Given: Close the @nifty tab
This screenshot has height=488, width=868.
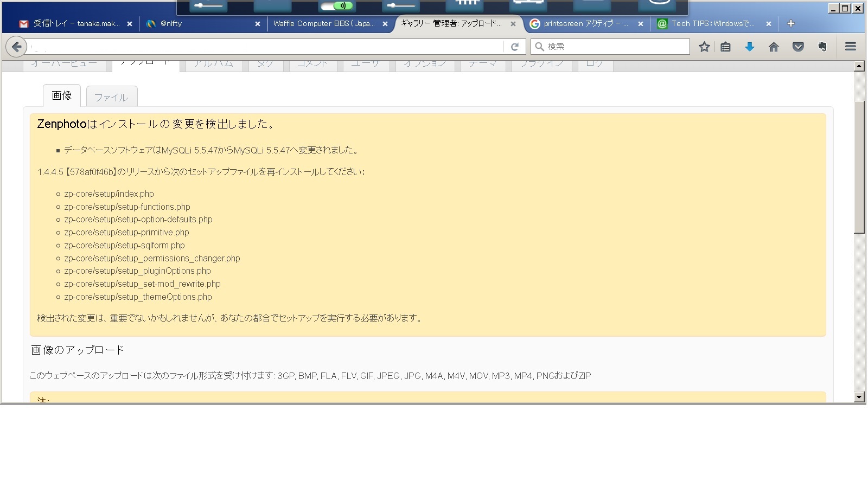Looking at the screenshot, I should click(258, 24).
